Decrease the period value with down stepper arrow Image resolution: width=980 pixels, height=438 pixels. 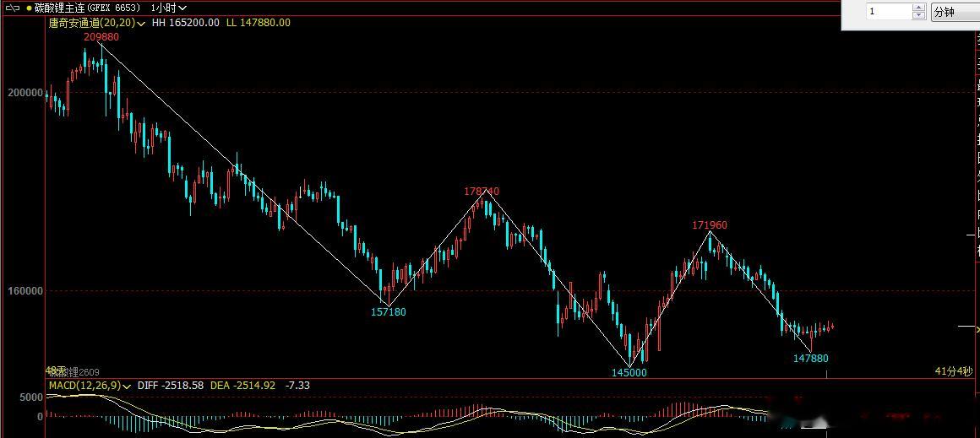[918, 15]
